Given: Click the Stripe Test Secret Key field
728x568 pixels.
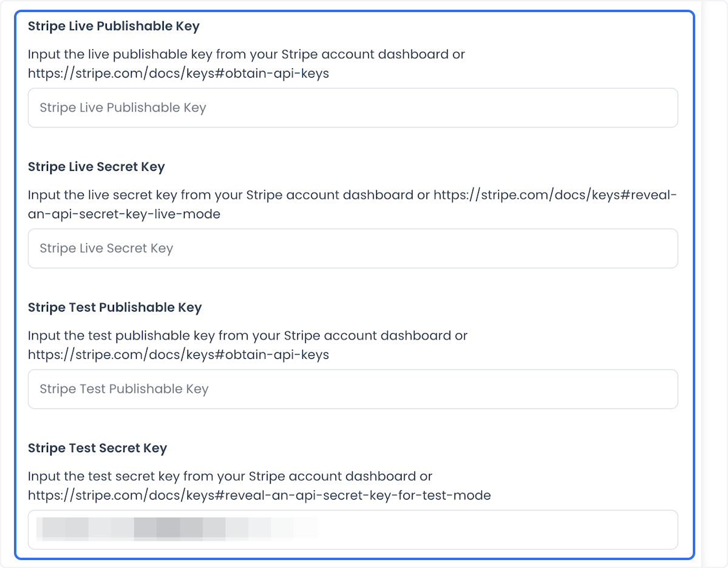Looking at the screenshot, I should [x=352, y=530].
